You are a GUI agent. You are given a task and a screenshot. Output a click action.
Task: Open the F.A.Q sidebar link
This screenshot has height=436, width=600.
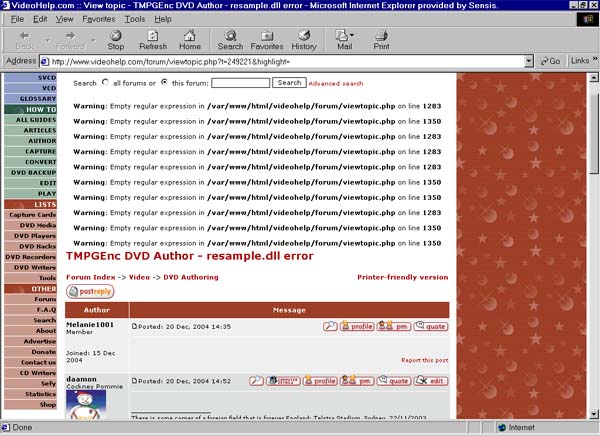(x=31, y=310)
